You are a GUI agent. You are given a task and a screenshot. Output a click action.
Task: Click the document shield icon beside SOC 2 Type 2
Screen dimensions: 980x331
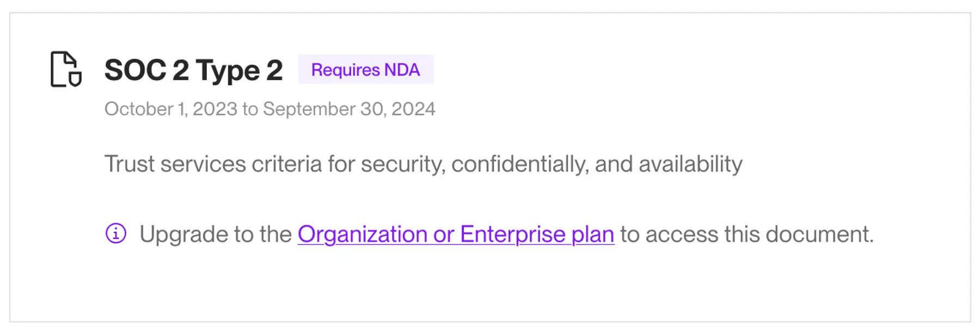coord(66,69)
